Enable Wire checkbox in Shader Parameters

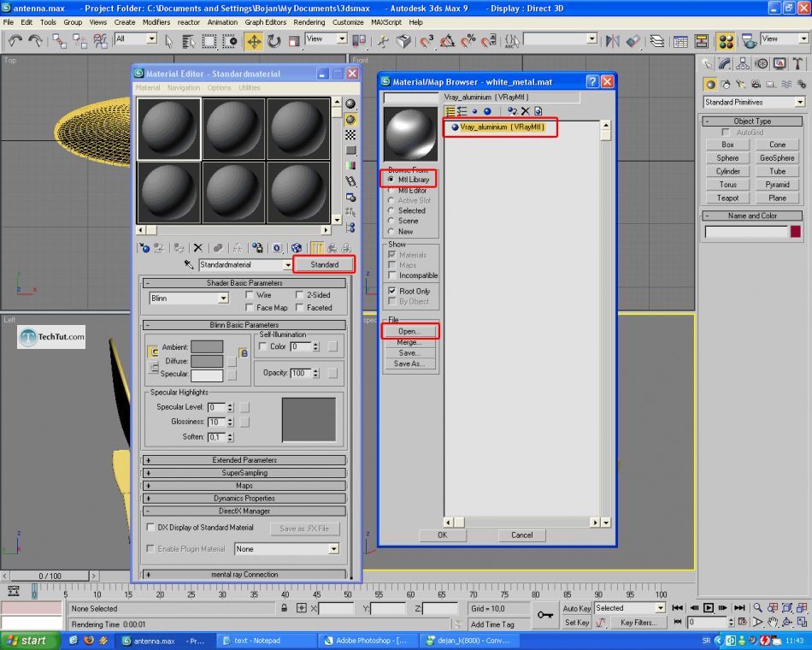tap(249, 294)
